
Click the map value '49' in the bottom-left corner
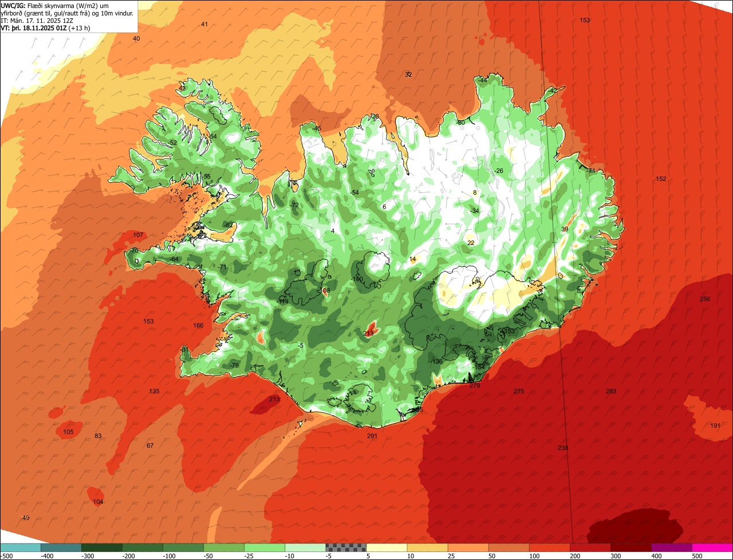pos(26,518)
